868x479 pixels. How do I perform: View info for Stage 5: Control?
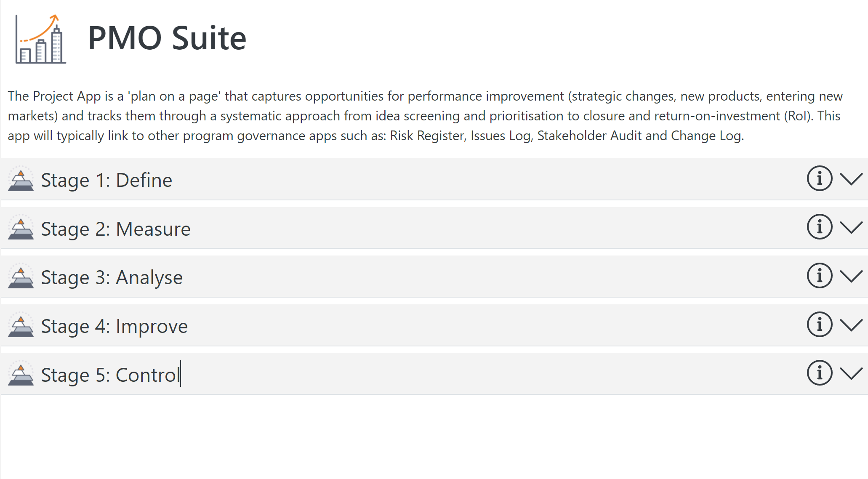tap(819, 373)
